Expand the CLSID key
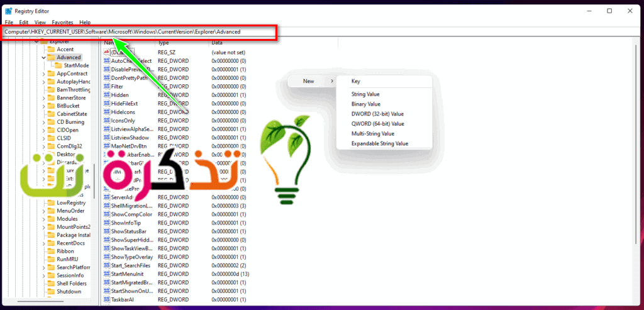644x310 pixels. [43, 138]
